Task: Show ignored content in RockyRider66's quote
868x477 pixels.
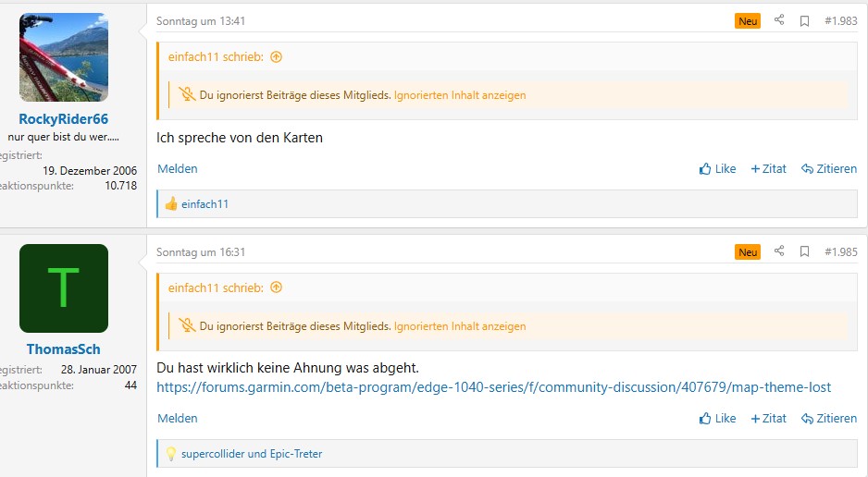Action: point(460,95)
